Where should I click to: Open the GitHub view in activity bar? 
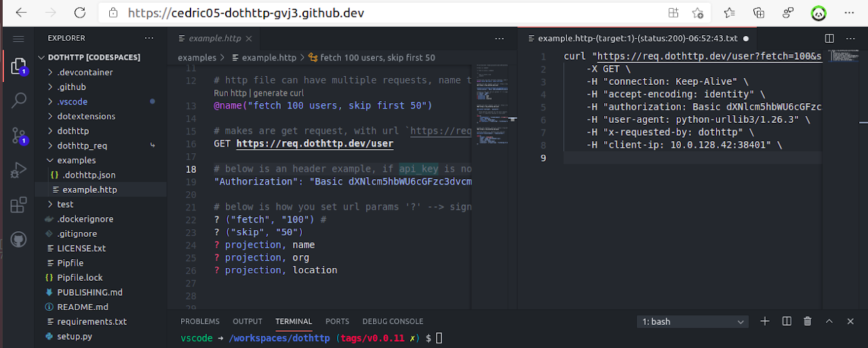pos(18,239)
